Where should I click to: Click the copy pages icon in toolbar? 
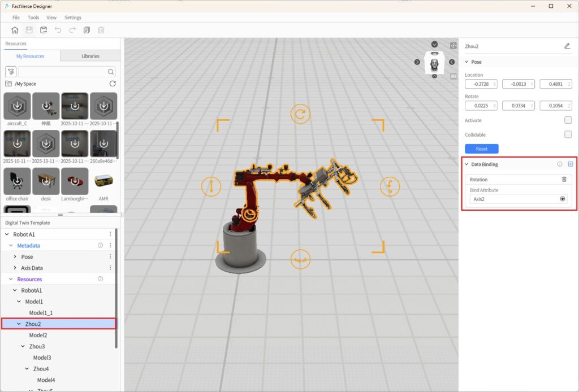(x=87, y=30)
